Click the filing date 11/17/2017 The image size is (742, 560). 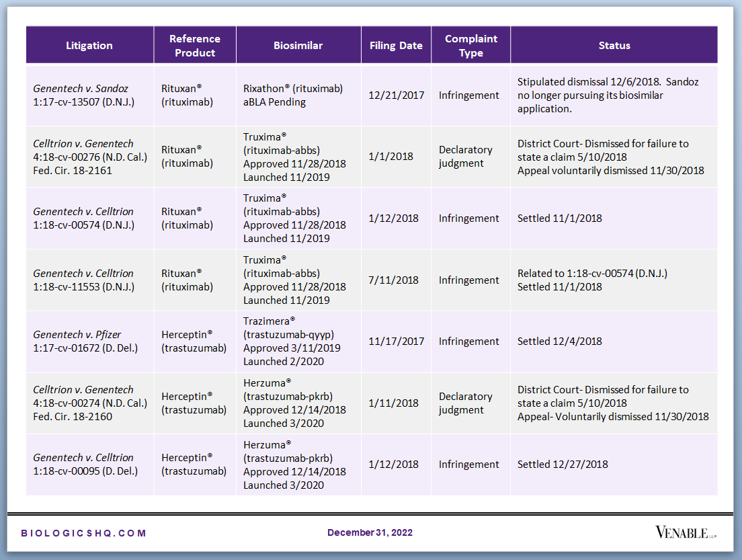[396, 342]
